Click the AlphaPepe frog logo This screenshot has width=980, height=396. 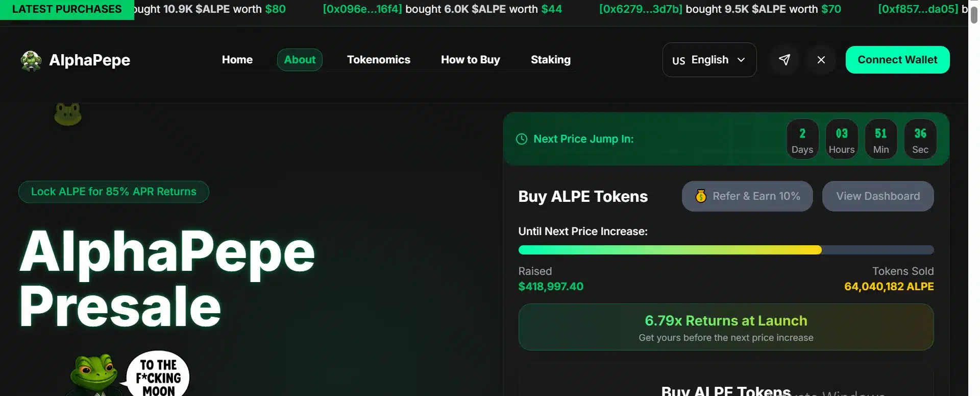pos(31,60)
